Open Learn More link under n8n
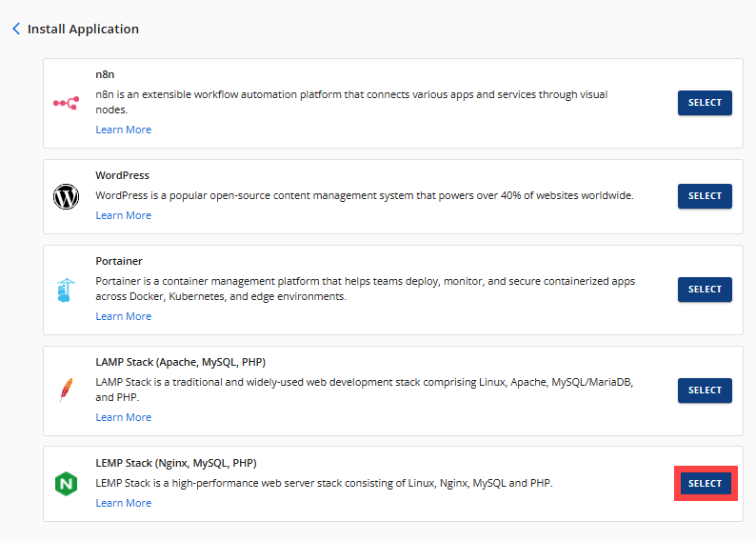This screenshot has height=541, width=756. 123,130
